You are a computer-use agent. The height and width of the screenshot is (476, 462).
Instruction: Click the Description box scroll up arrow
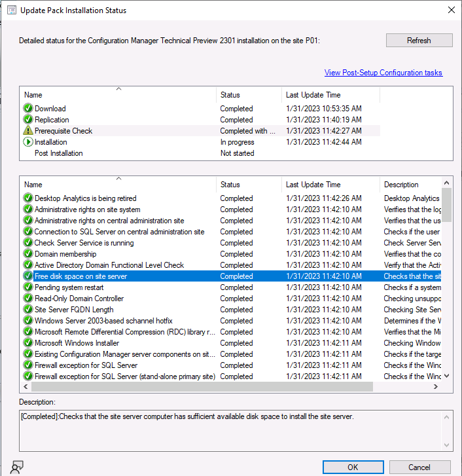click(446, 417)
